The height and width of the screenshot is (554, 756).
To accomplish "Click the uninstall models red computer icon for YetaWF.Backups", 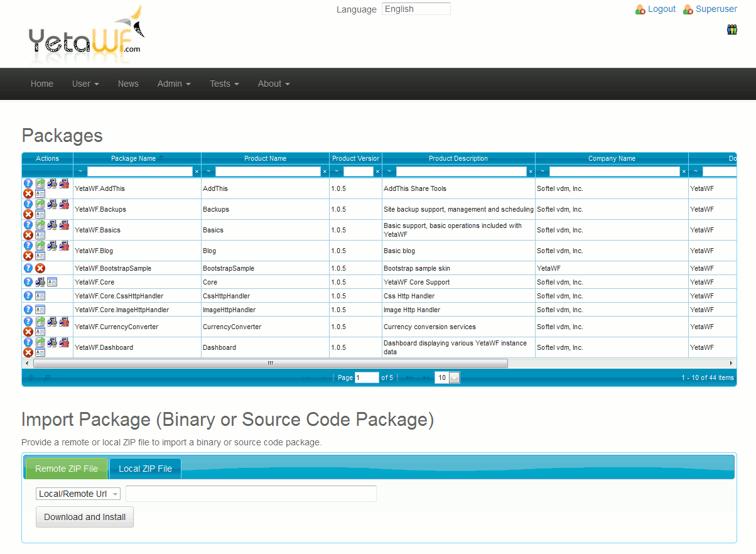I will pyautogui.click(x=64, y=204).
